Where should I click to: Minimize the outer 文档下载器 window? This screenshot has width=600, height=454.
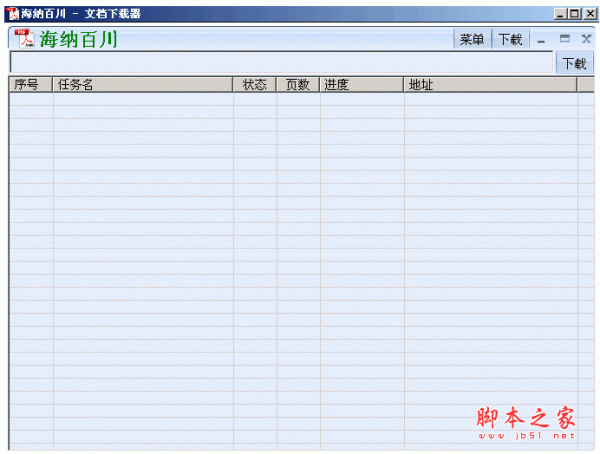point(561,14)
